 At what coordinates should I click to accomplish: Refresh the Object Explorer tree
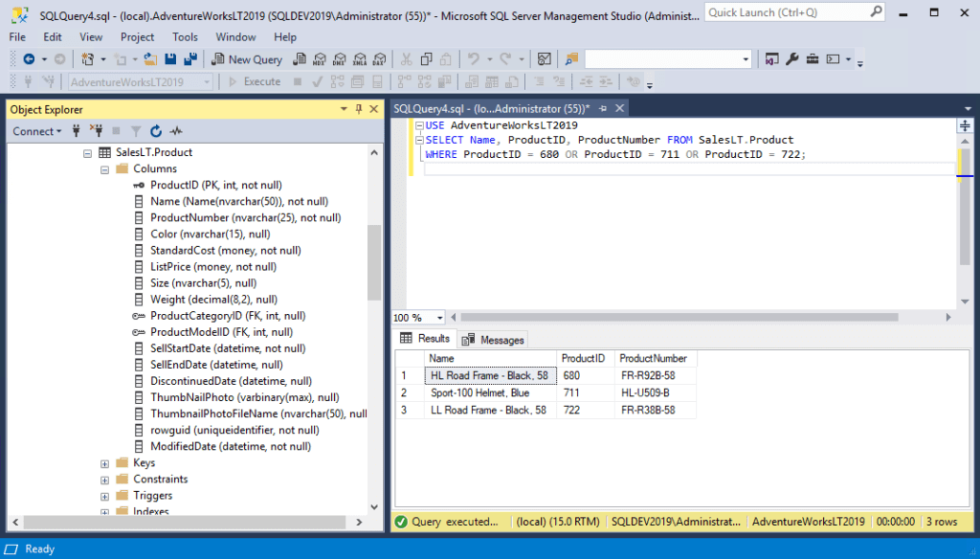click(156, 131)
